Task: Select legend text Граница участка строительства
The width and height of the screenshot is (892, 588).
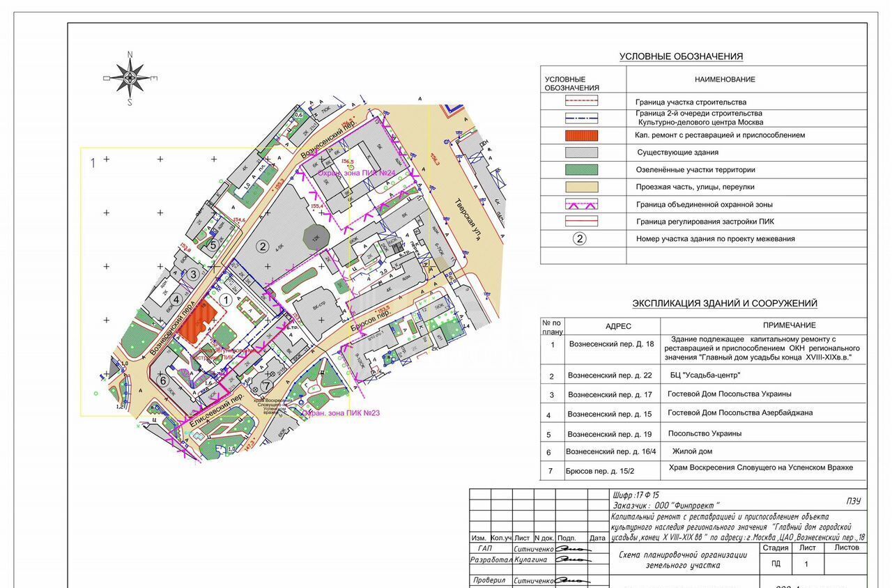Action: [691, 102]
